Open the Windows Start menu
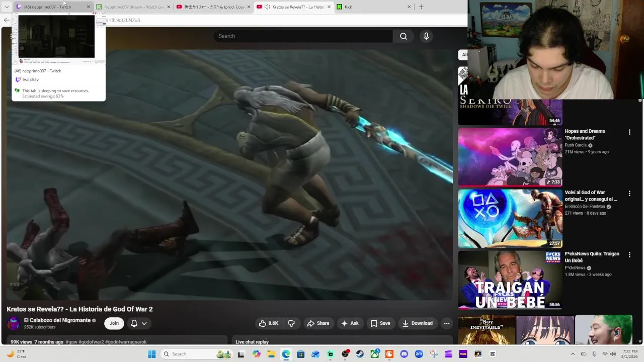This screenshot has height=362, width=644. [151, 354]
